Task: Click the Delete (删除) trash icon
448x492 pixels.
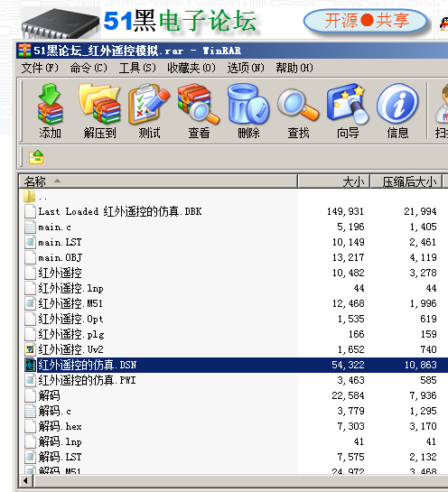Action: click(x=248, y=105)
